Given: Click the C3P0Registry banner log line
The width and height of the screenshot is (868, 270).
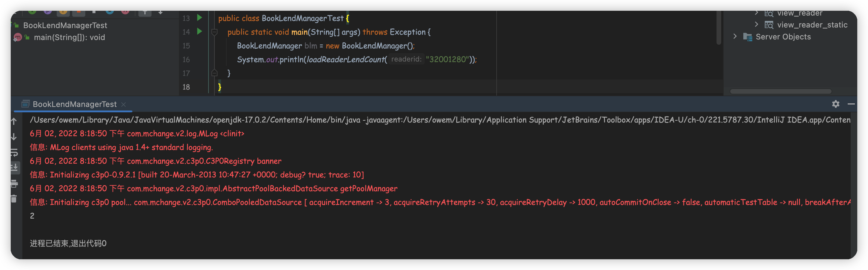Looking at the screenshot, I should click(155, 161).
